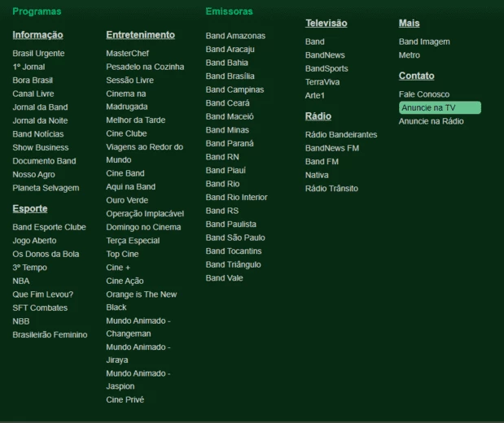
Task: Open Band Vale link
Action: [224, 279]
